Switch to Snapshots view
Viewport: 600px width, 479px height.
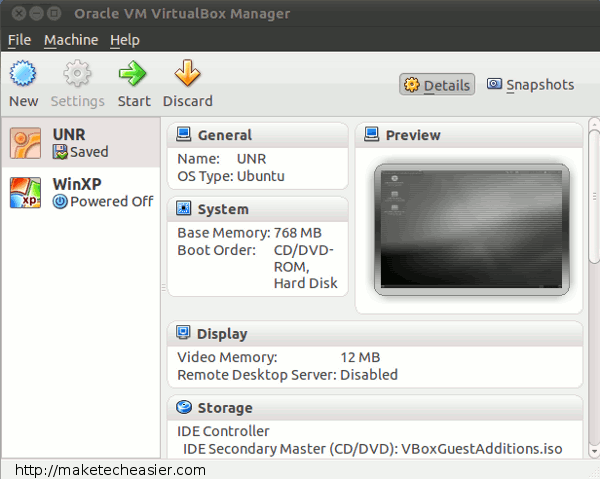click(530, 85)
